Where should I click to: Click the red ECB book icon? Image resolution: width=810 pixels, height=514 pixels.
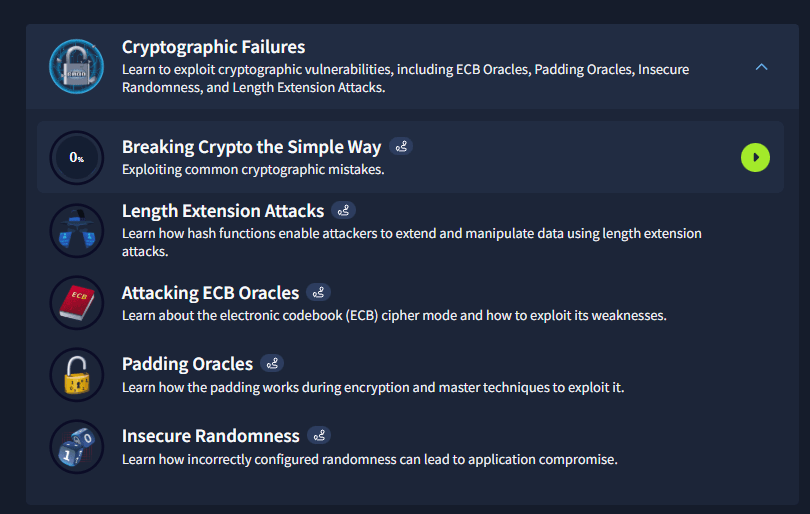(76, 303)
